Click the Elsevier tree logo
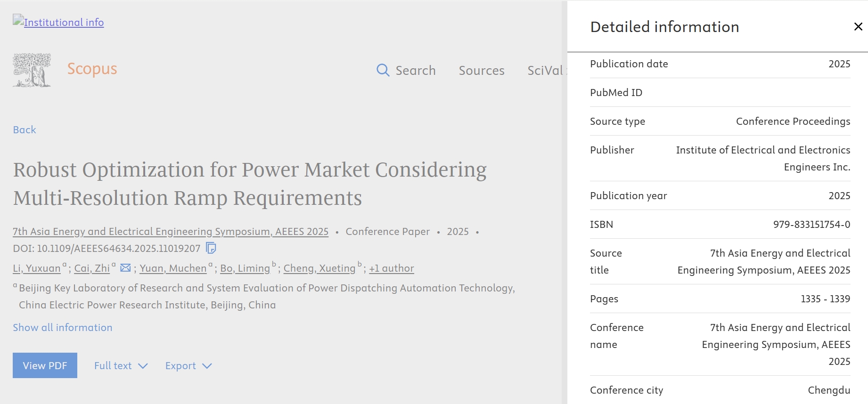Screen dimensions: 868x404 [x=32, y=70]
